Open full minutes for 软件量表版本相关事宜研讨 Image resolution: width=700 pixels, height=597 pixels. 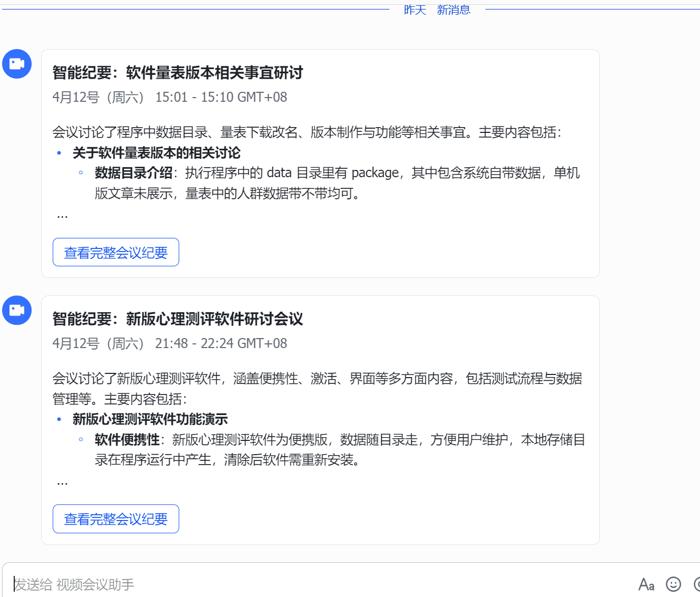[116, 252]
